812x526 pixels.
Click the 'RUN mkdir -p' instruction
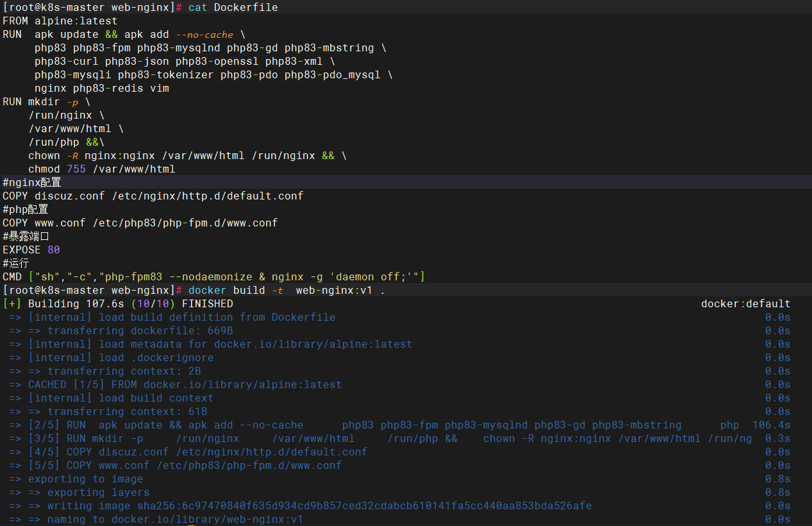47,101
